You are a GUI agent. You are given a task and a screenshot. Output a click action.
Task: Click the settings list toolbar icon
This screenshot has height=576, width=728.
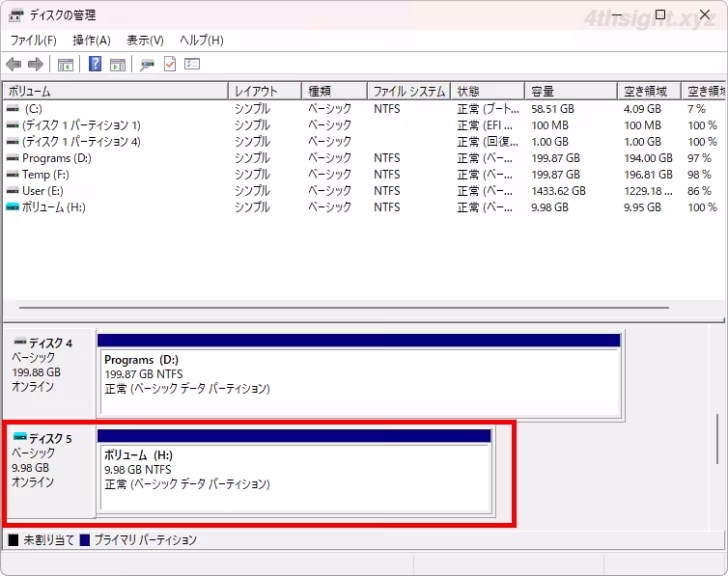[192, 64]
